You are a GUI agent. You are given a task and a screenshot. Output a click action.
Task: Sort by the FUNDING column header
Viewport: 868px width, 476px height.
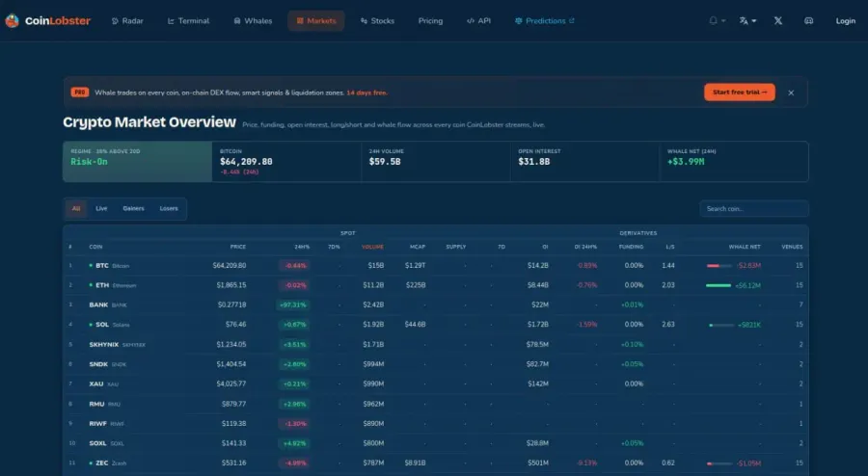tap(631, 247)
